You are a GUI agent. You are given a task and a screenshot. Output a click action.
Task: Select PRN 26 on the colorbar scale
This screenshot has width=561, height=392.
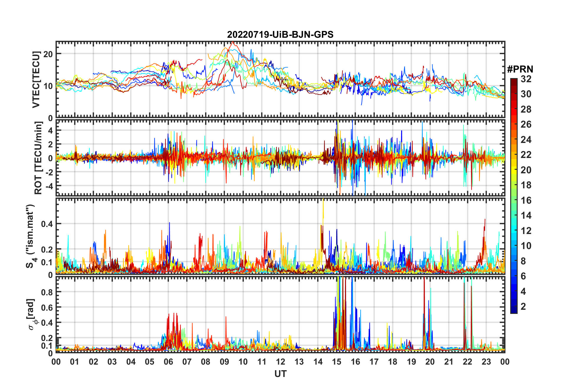pos(526,124)
